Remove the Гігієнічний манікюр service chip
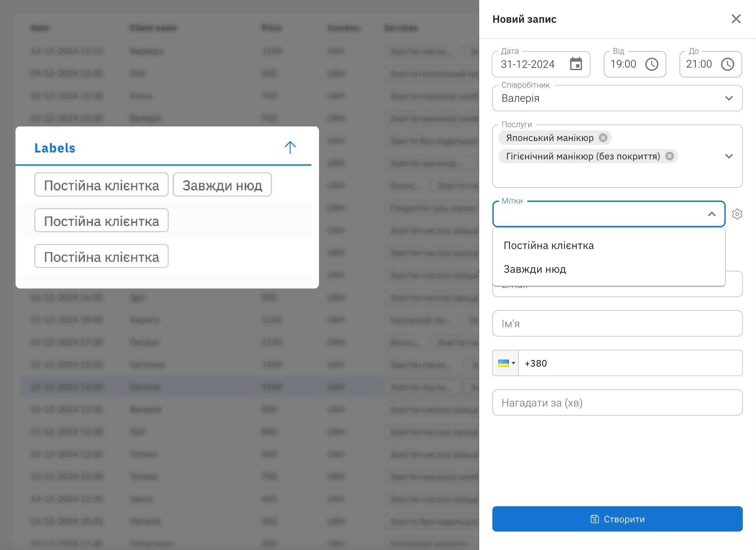The width and height of the screenshot is (756, 550). pos(669,156)
